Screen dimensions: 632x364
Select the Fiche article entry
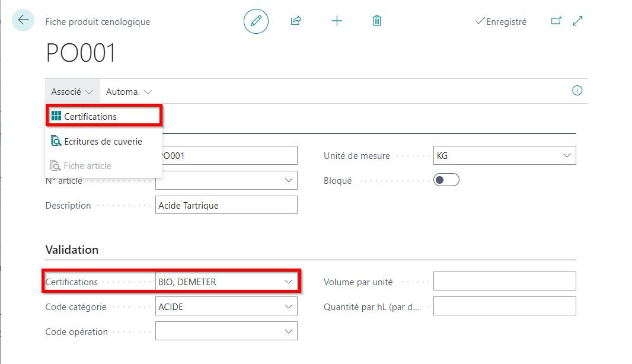click(104, 165)
